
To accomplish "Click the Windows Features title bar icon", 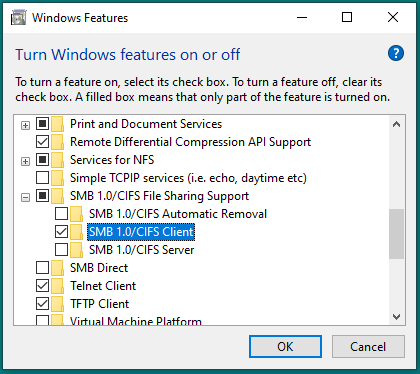I will click(18, 17).
